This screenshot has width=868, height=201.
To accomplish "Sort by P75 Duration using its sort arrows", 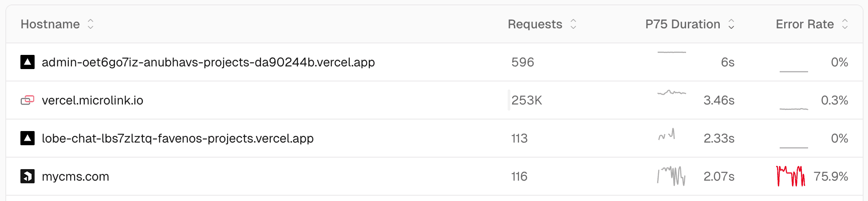I will click(x=731, y=24).
